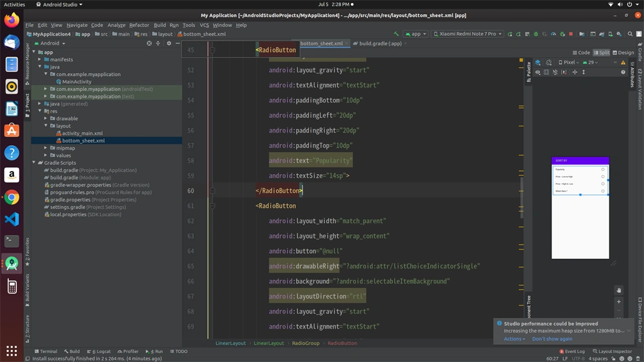Image resolution: width=644 pixels, height=362 pixels.
Task: Click the design warning triangle icon
Action: tap(623, 62)
